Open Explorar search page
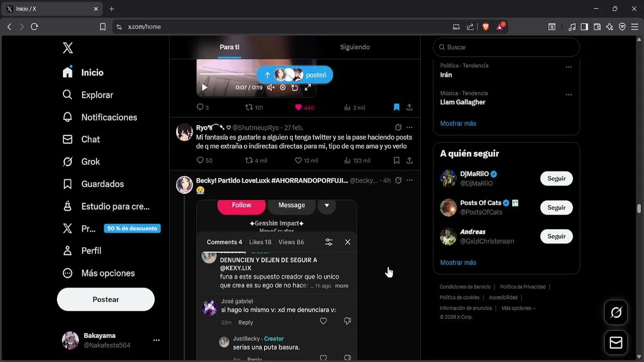Image resolution: width=644 pixels, height=362 pixels. pyautogui.click(x=88, y=95)
